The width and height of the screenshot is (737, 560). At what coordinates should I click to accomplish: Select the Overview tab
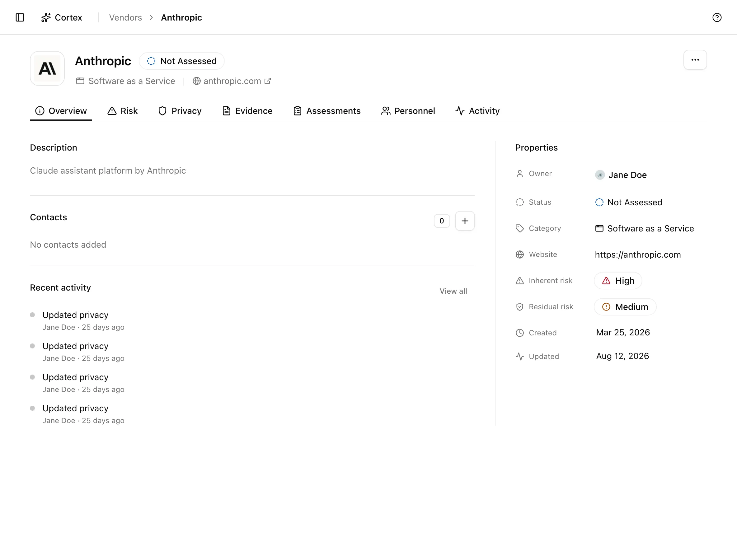point(61,111)
